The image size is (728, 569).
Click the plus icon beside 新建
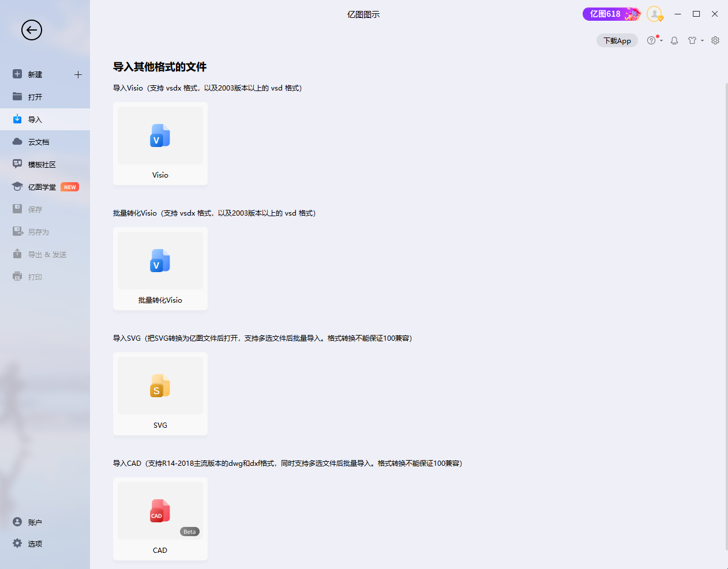(x=78, y=74)
